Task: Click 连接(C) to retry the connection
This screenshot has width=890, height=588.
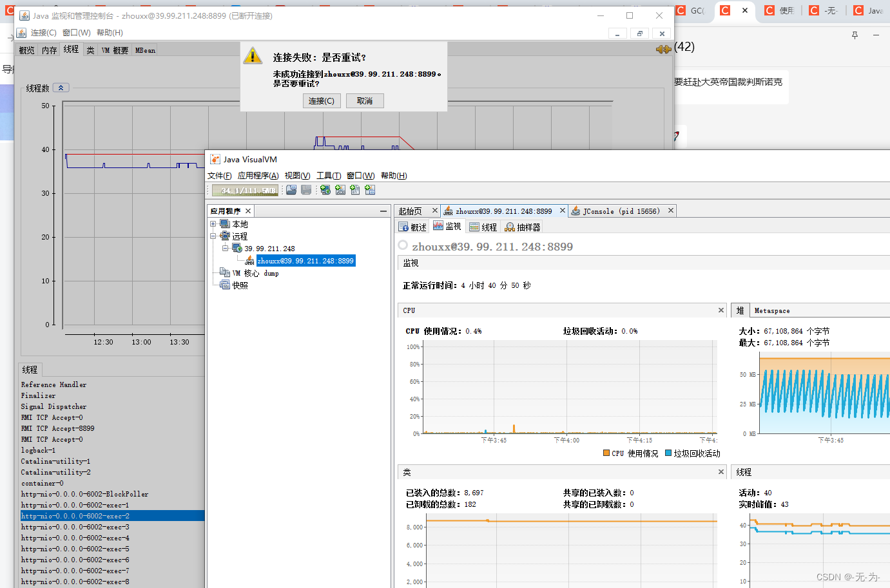Action: pyautogui.click(x=321, y=100)
